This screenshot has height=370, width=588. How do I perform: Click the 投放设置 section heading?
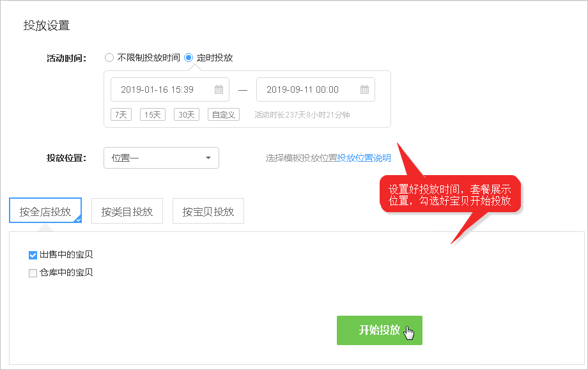[x=47, y=26]
